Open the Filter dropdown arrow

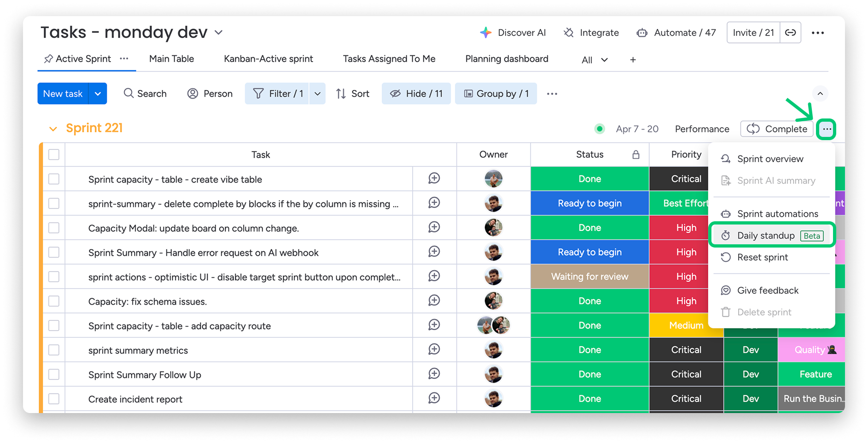pyautogui.click(x=317, y=94)
